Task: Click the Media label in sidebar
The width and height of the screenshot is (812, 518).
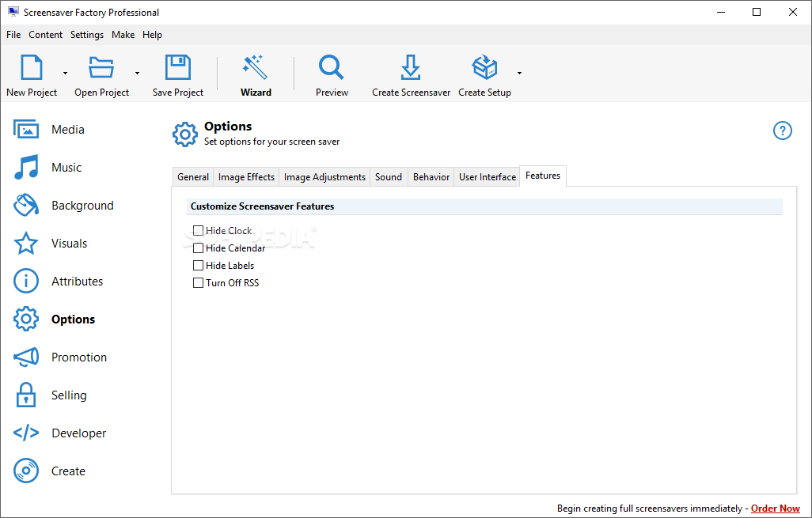Action: point(68,130)
